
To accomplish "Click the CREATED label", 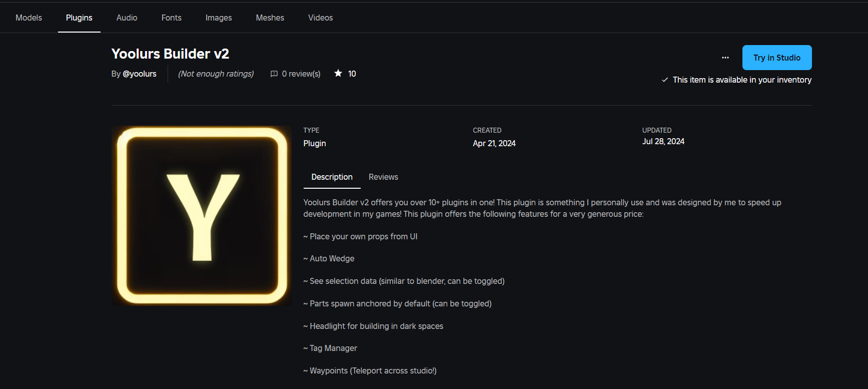I will click(x=487, y=130).
